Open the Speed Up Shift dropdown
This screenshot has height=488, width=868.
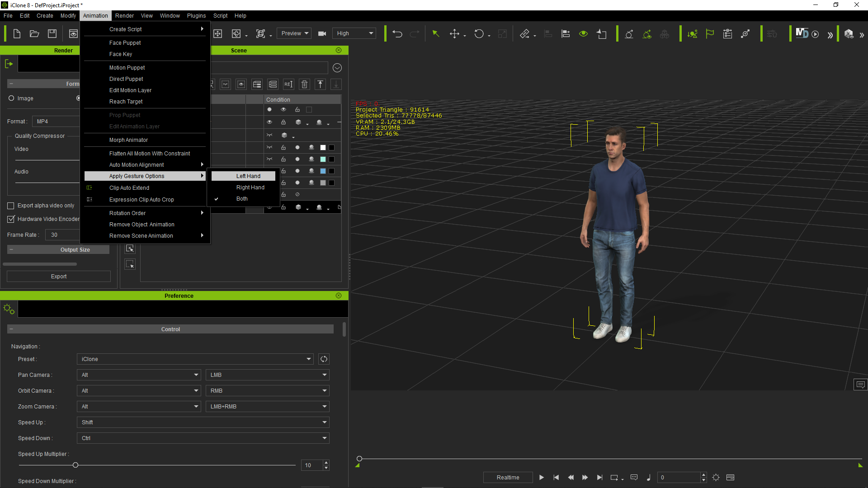(203, 422)
